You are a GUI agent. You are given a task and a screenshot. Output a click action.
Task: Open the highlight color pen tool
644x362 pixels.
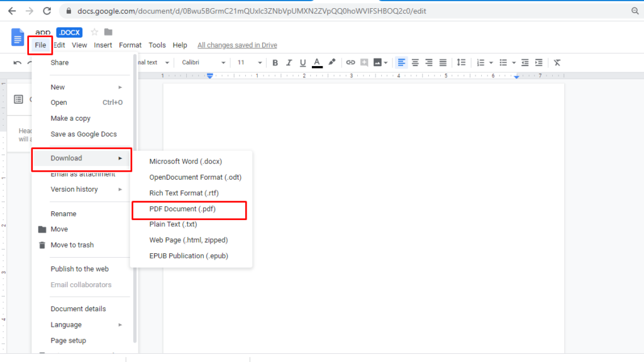(x=332, y=62)
